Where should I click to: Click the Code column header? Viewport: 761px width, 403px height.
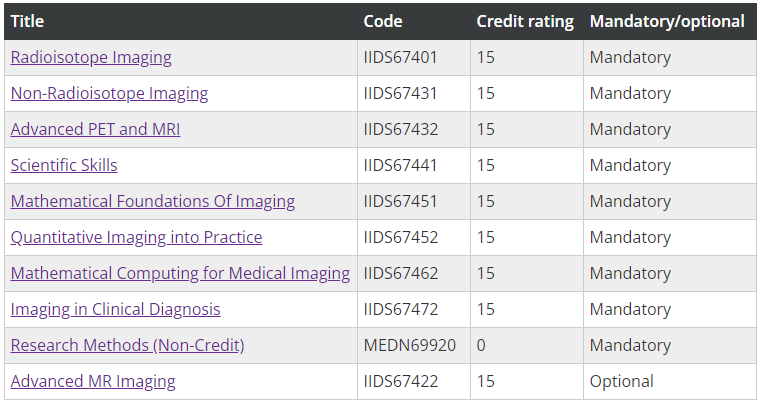(383, 21)
